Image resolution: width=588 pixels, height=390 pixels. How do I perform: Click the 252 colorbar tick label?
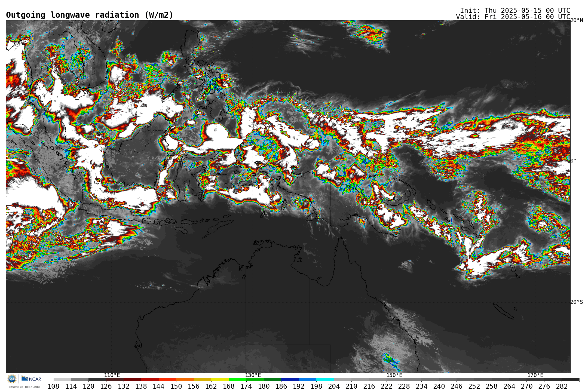click(x=474, y=386)
